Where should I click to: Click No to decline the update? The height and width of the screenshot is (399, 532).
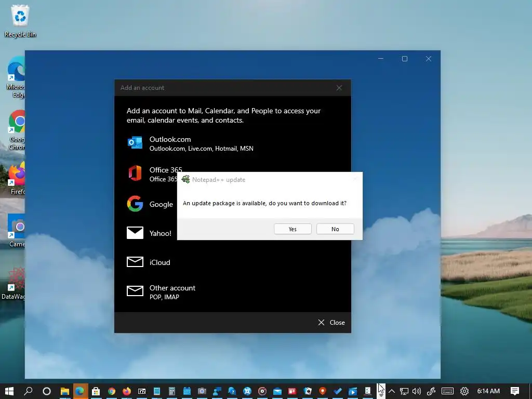pyautogui.click(x=335, y=229)
